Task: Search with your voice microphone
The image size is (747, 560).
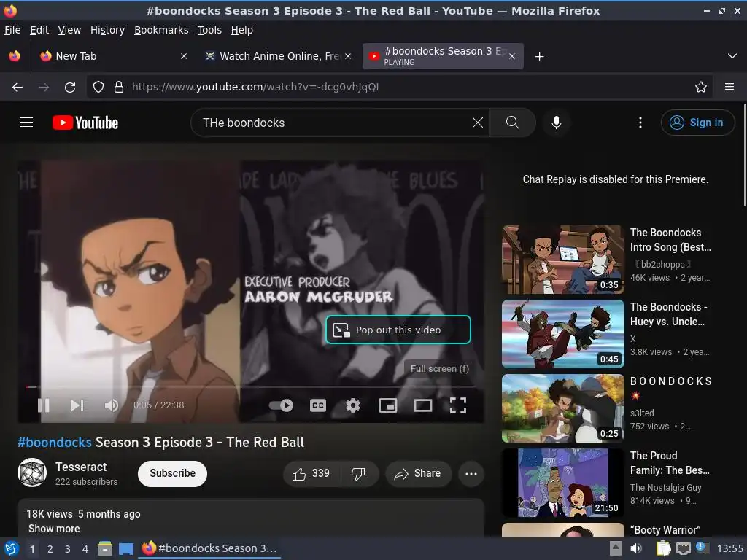Action: pos(556,122)
